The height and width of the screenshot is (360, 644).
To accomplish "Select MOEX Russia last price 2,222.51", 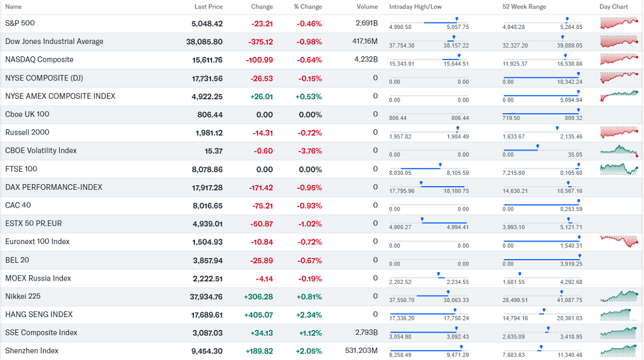I will tap(207, 278).
